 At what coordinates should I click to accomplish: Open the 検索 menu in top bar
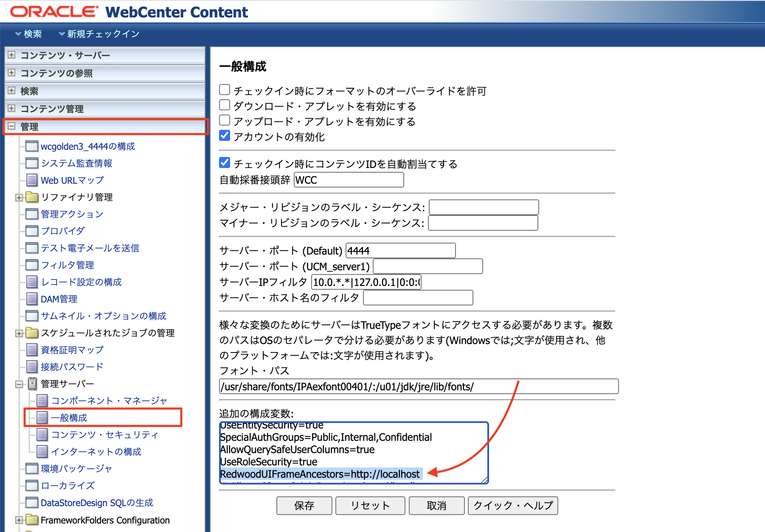coord(28,34)
